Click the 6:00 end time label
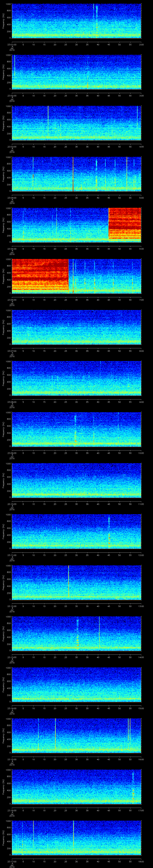Viewport: 153px width, 868px height. click(141, 249)
